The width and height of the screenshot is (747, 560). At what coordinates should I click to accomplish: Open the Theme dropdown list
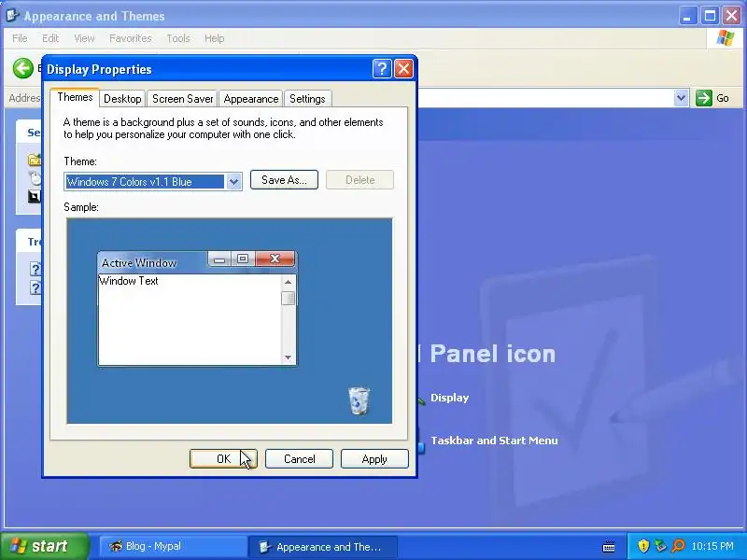tap(233, 181)
